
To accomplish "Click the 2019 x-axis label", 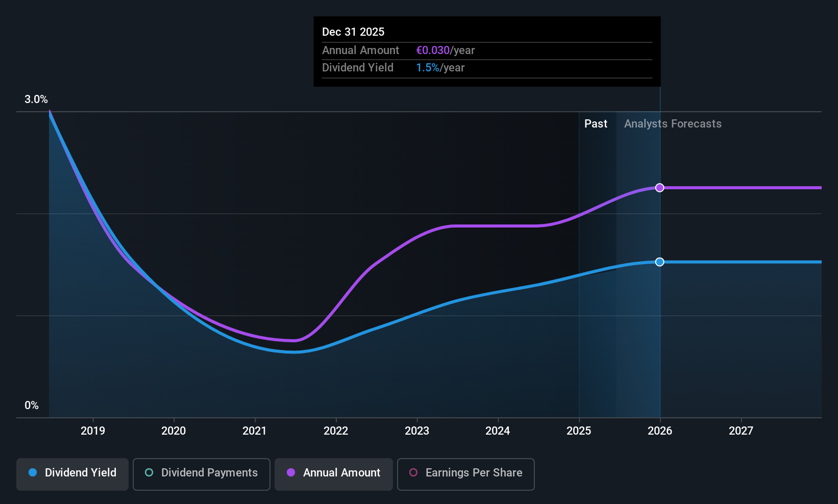I will (93, 431).
